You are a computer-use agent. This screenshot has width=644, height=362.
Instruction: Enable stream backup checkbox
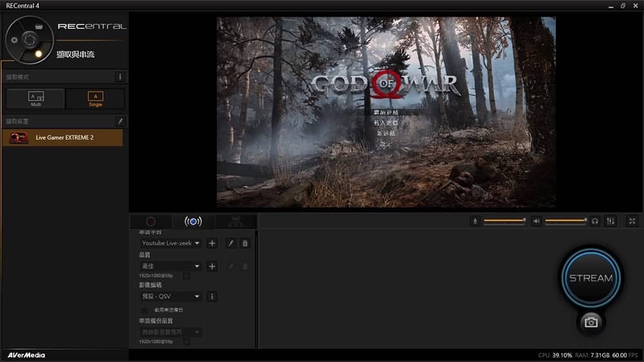(145, 310)
